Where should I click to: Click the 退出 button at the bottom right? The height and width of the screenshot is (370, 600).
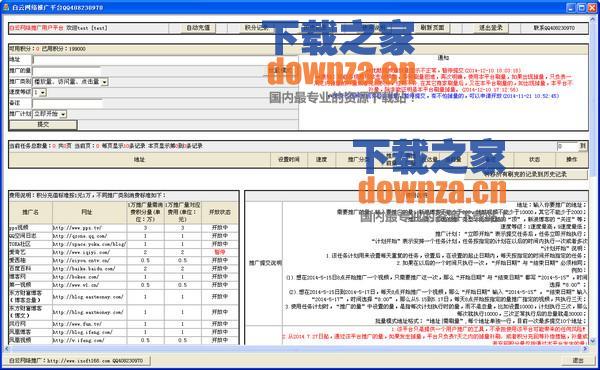click(x=578, y=360)
